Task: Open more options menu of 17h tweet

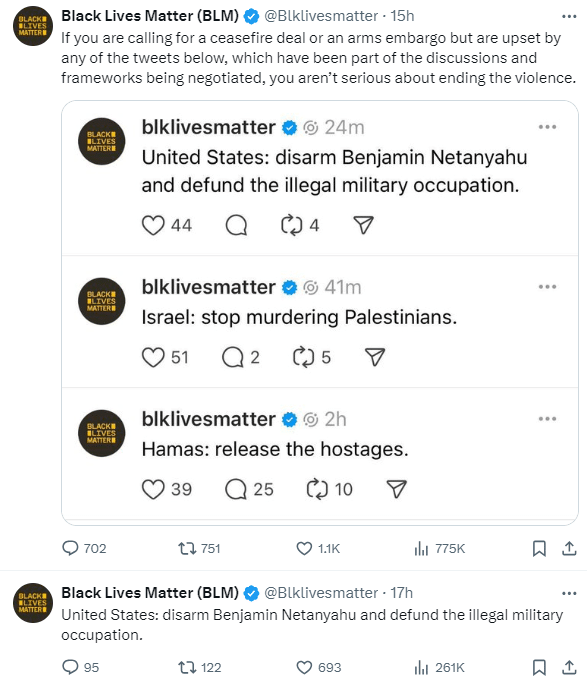Action: (x=569, y=593)
